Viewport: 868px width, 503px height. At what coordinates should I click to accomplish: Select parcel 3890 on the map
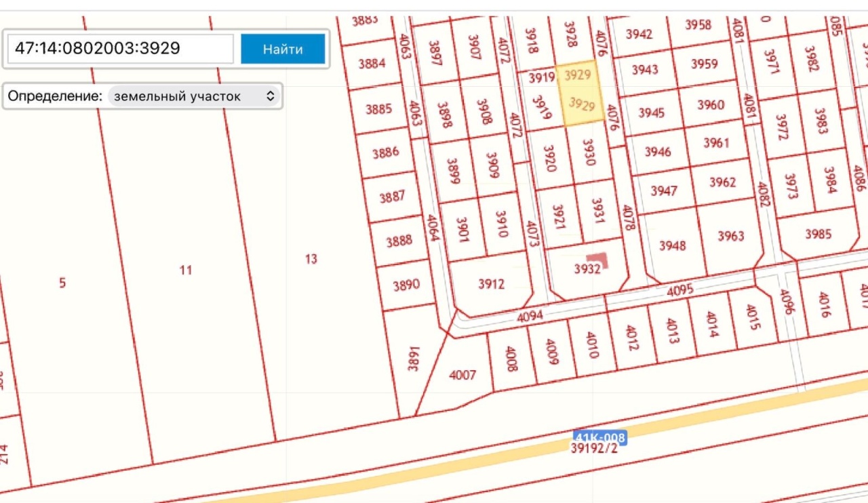pyautogui.click(x=406, y=285)
